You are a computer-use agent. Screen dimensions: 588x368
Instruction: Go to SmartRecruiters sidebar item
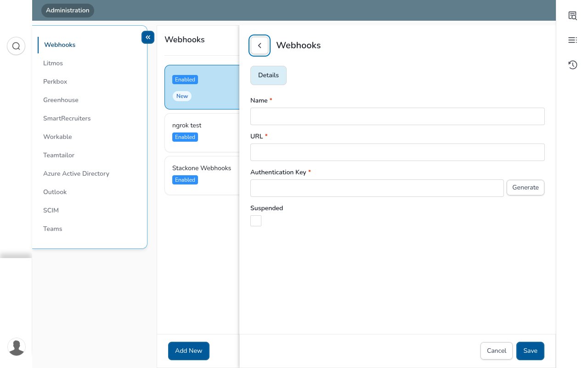click(x=67, y=118)
